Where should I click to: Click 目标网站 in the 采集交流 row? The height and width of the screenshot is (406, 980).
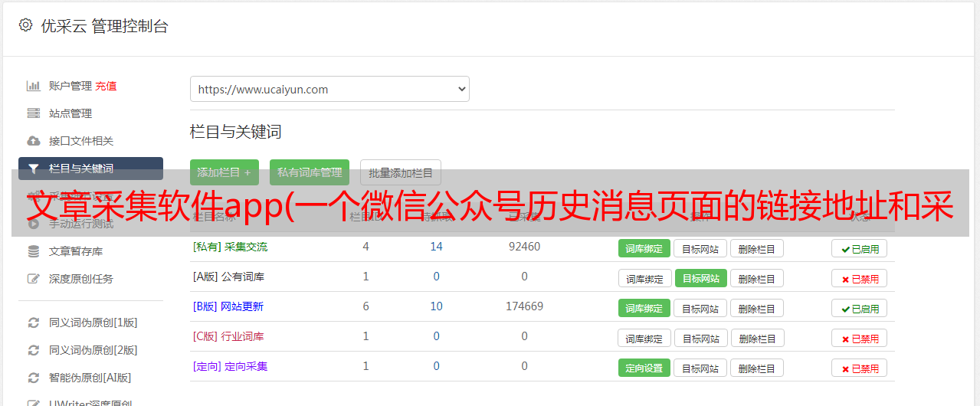700,248
